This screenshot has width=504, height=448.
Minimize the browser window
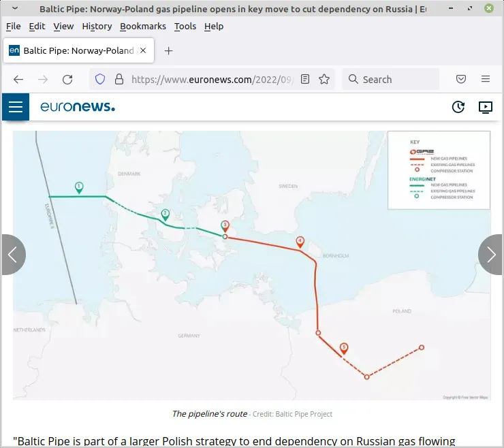[452, 8]
